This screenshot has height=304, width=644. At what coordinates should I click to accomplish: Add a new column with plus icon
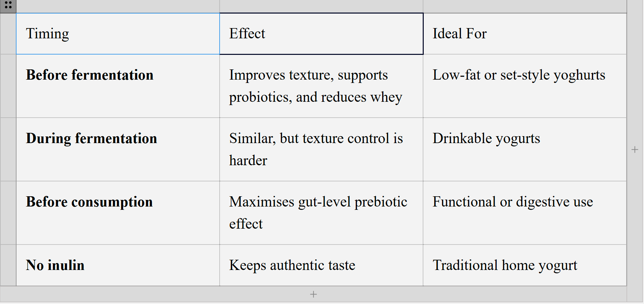click(x=634, y=150)
